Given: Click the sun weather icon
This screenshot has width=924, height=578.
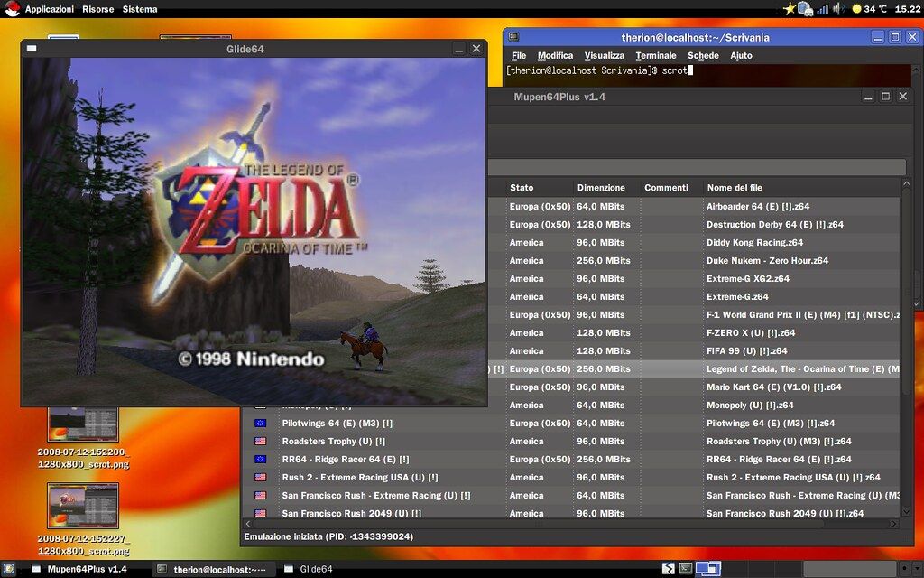Looking at the screenshot, I should [x=857, y=9].
